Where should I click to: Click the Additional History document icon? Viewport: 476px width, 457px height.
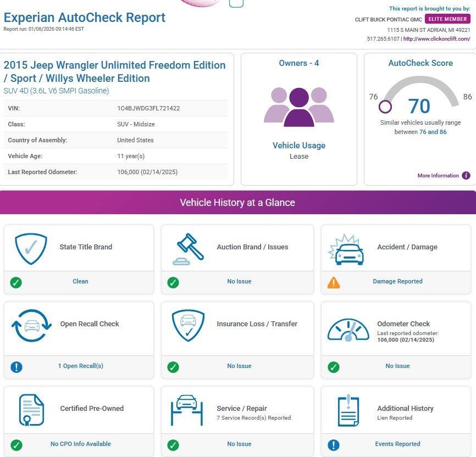pyautogui.click(x=348, y=410)
